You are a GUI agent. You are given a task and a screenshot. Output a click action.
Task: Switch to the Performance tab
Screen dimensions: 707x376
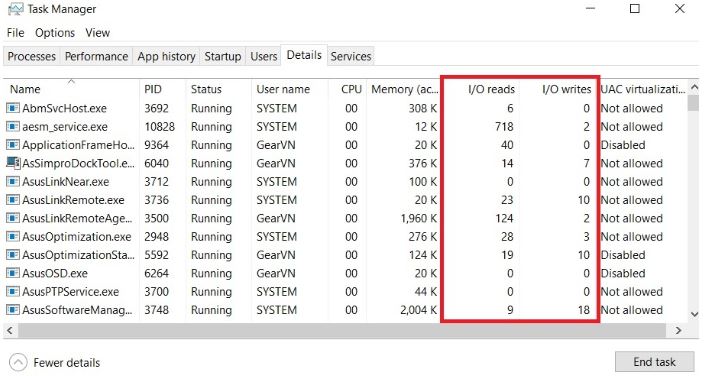[x=96, y=56]
